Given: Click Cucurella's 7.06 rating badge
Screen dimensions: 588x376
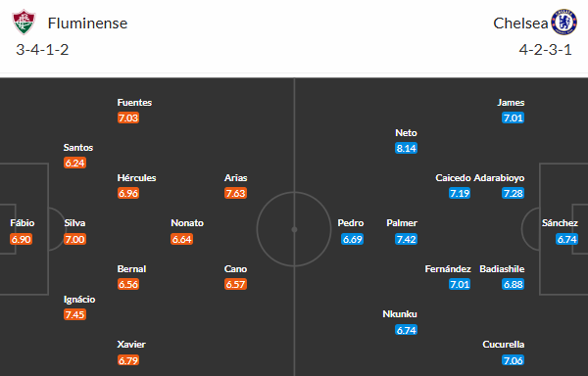Looking at the screenshot, I should 513,360.
